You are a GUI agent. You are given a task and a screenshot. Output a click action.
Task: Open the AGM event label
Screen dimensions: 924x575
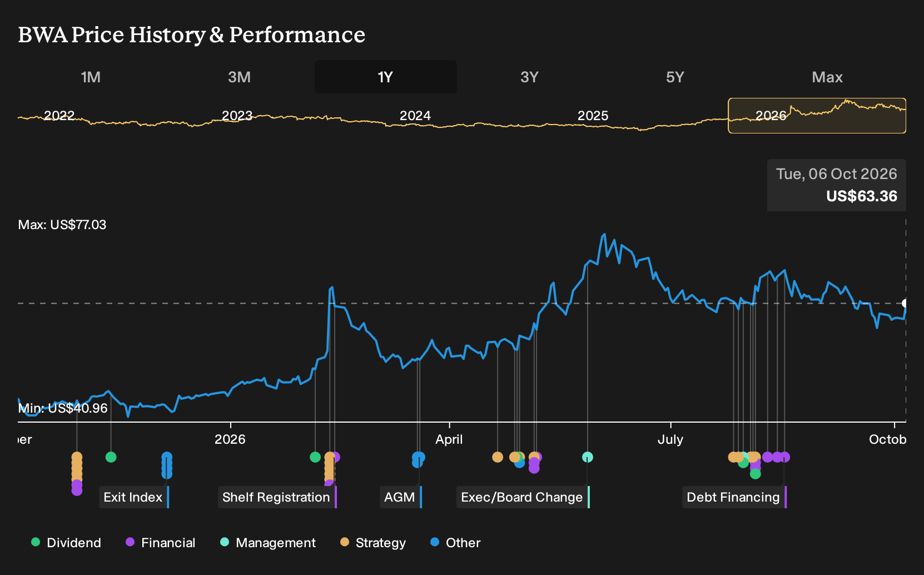pos(401,497)
